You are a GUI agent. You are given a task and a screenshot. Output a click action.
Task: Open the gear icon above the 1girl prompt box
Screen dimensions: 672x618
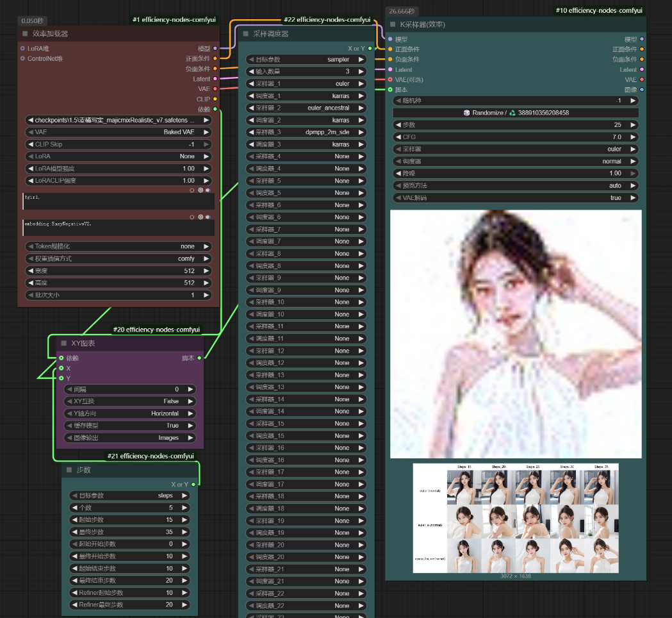click(x=201, y=190)
